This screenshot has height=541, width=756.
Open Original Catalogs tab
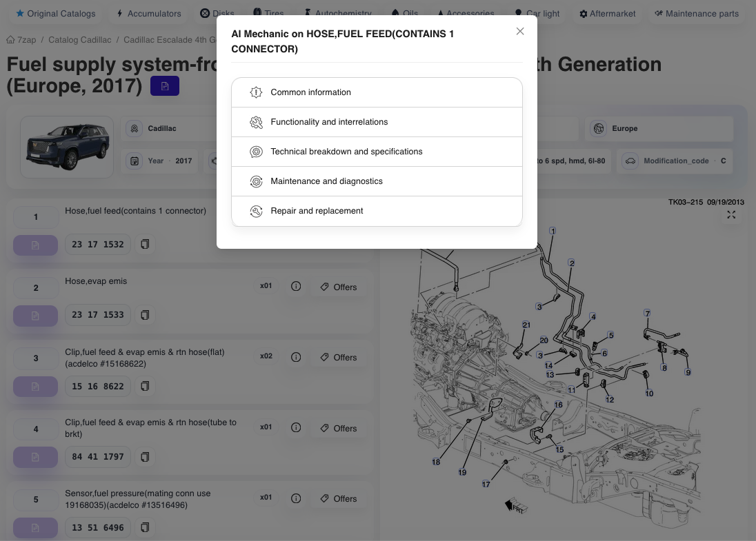(55, 14)
